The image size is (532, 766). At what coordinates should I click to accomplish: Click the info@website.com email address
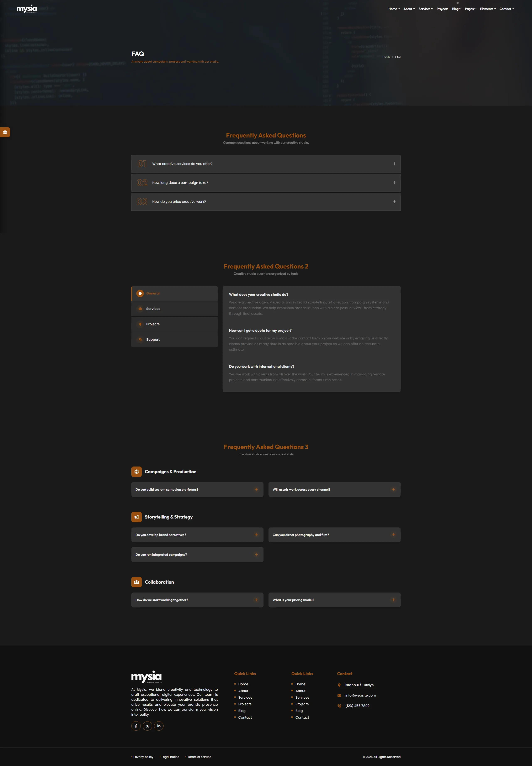pyautogui.click(x=360, y=695)
